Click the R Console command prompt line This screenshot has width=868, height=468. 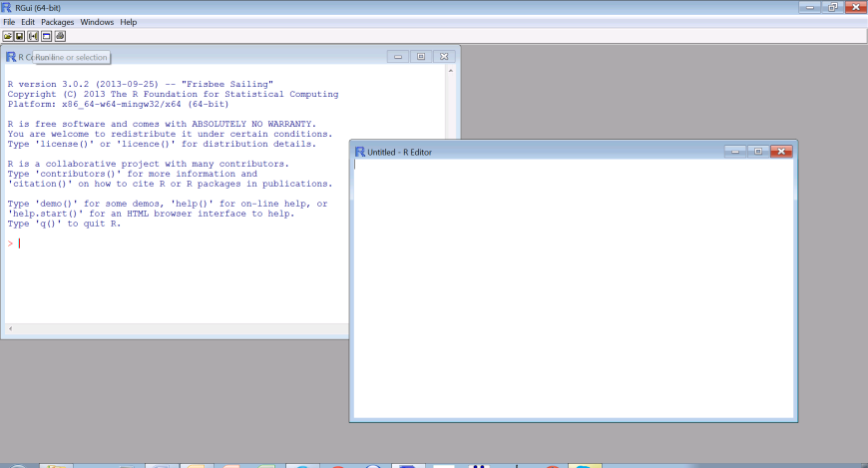tap(150, 243)
